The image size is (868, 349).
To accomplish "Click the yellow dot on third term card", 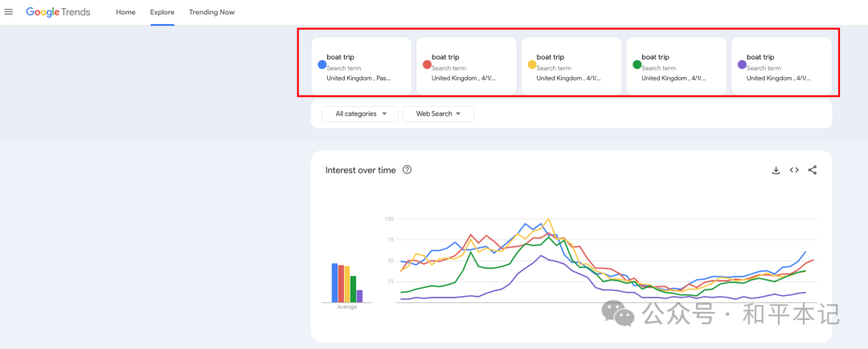I will pos(532,65).
